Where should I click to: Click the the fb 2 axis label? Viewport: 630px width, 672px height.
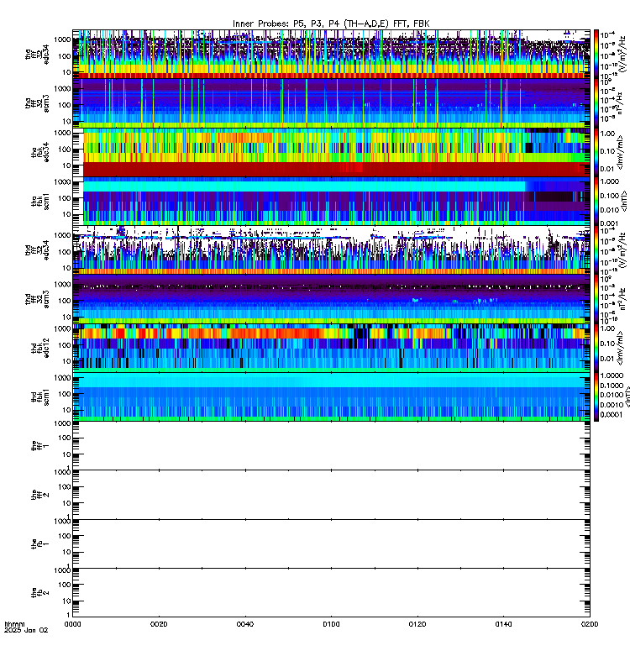[40, 592]
